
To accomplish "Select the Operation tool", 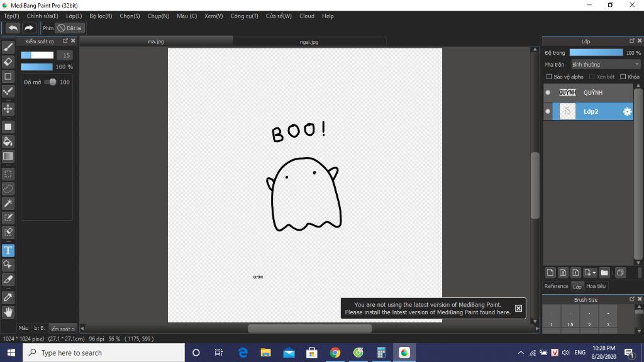I will click(8, 265).
